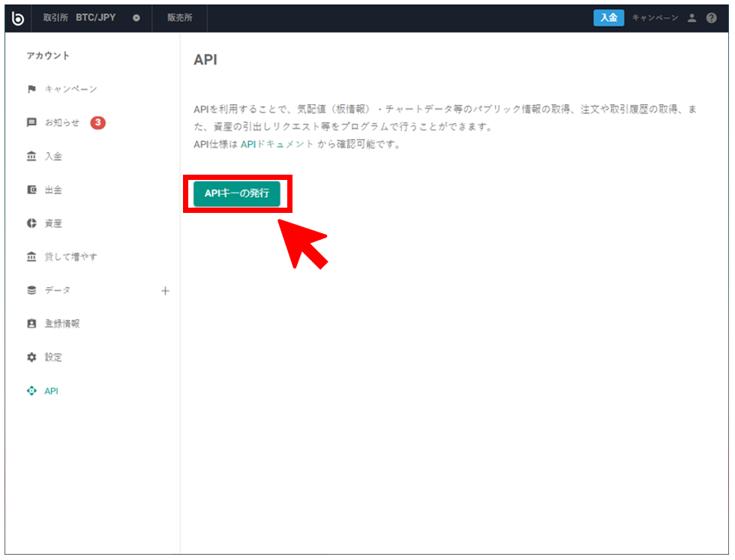Viewport: 735px width, 560px height.
Task: Open the user account profile icon
Action: tap(691, 18)
